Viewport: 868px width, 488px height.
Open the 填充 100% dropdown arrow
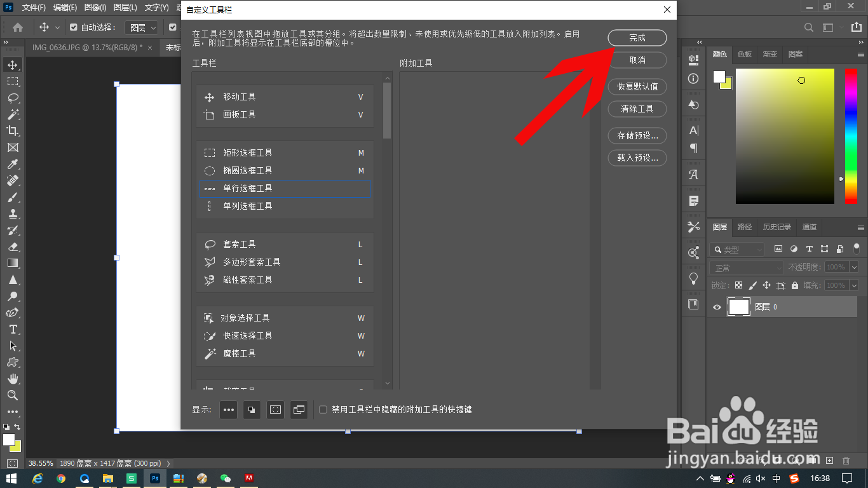click(x=854, y=285)
